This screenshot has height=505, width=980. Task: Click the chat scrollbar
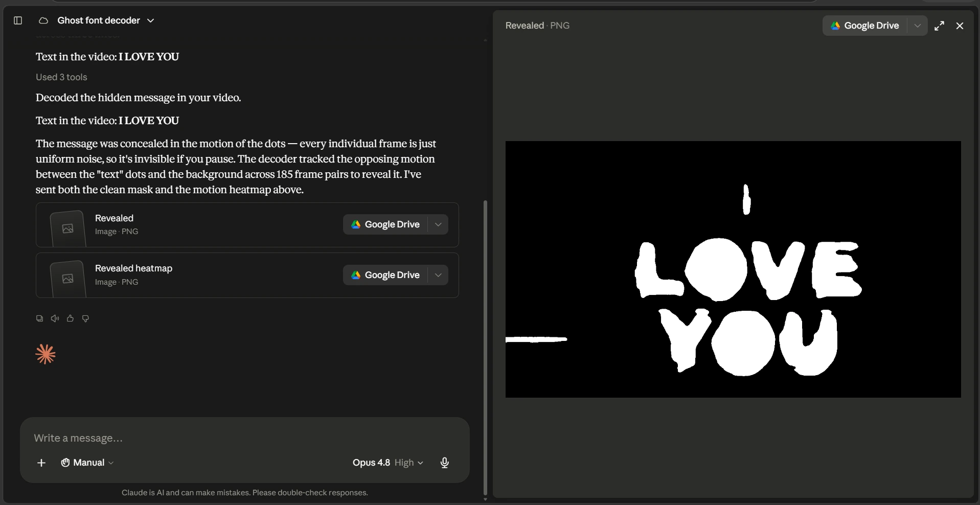coord(485,348)
